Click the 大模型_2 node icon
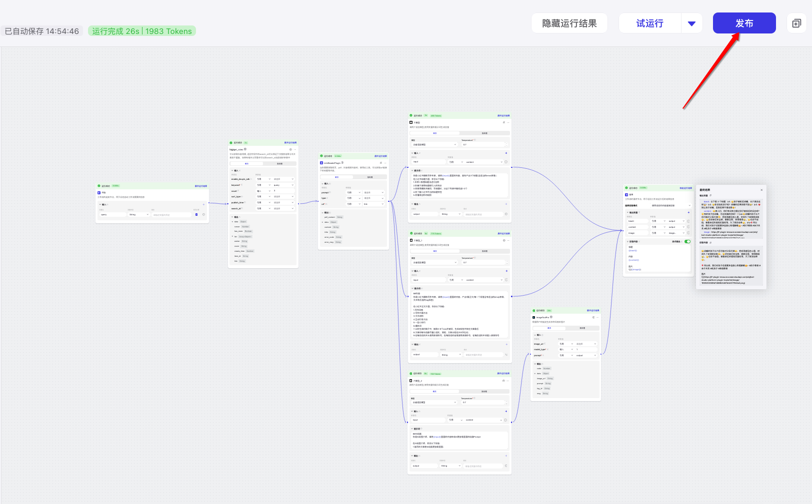Viewport: 812px width, 504px height. (411, 381)
